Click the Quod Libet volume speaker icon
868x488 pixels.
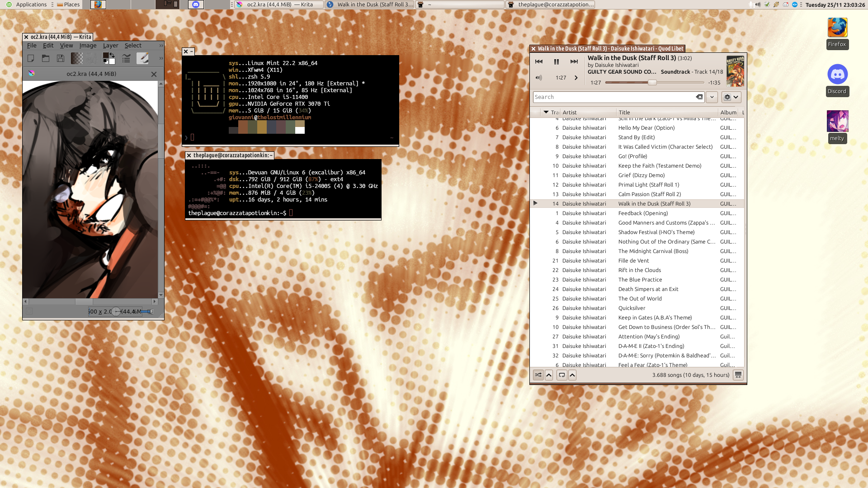(x=538, y=78)
